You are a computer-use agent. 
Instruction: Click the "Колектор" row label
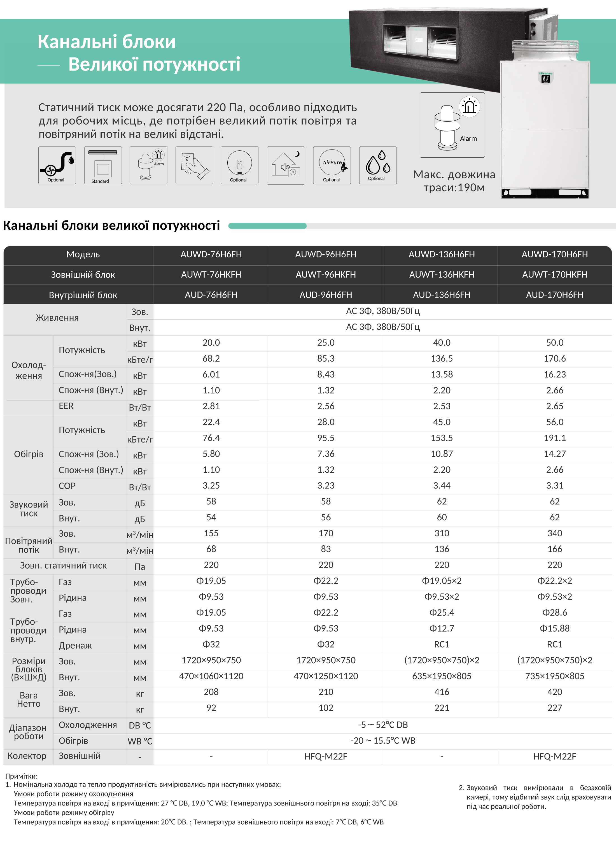click(x=27, y=756)
